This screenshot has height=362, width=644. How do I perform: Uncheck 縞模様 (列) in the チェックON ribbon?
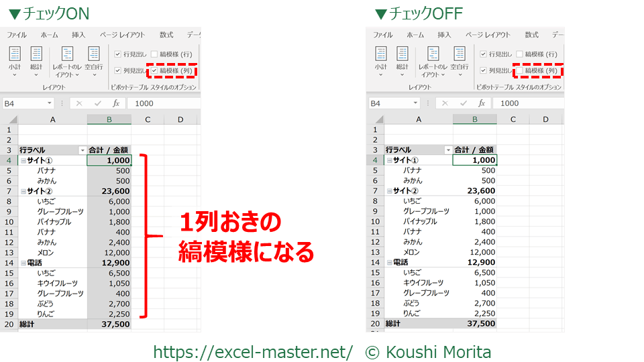point(155,70)
